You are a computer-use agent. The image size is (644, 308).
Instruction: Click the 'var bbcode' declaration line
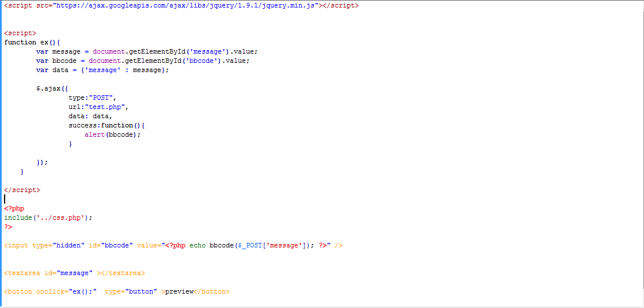point(142,61)
